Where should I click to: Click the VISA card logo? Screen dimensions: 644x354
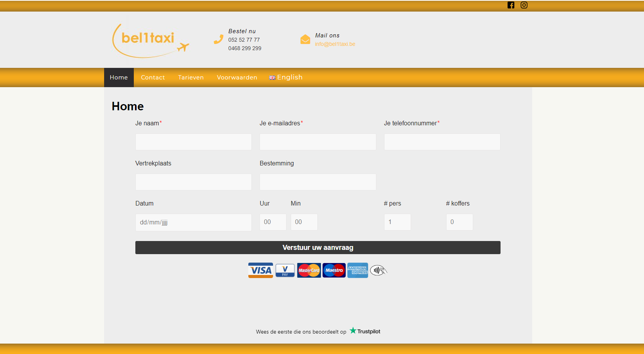tap(261, 270)
